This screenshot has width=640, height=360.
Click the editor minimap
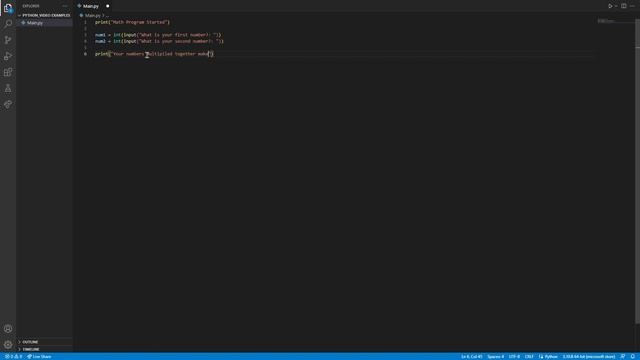[615, 21]
